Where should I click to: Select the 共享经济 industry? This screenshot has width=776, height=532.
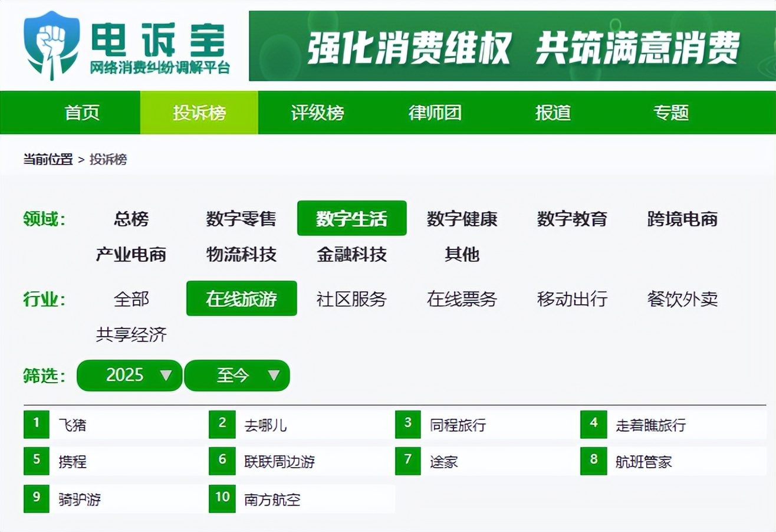(x=131, y=335)
